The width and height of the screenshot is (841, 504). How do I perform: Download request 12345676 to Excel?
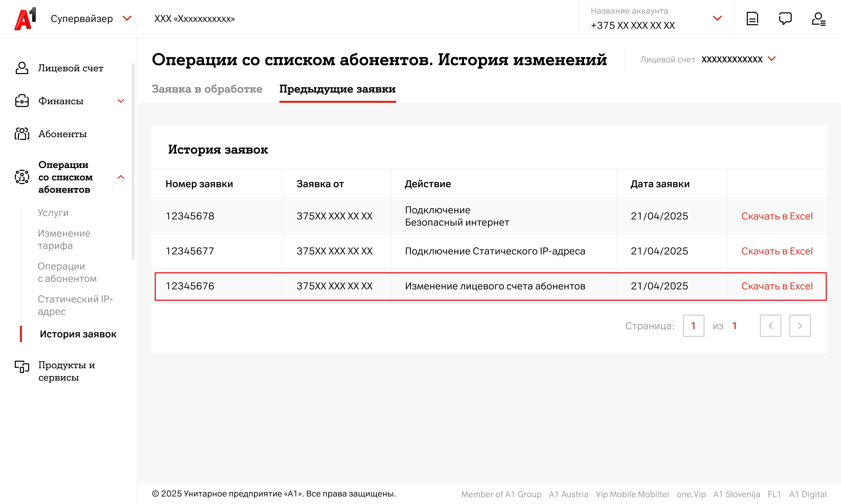click(776, 286)
